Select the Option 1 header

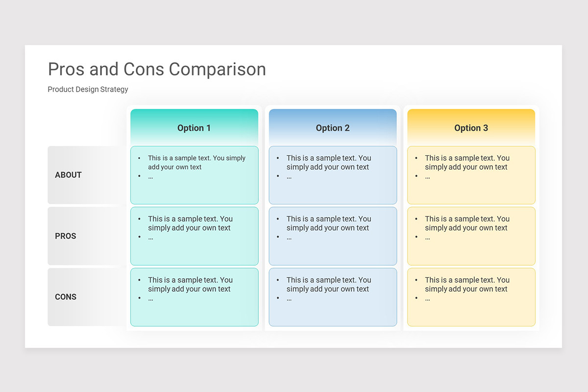[x=194, y=128]
